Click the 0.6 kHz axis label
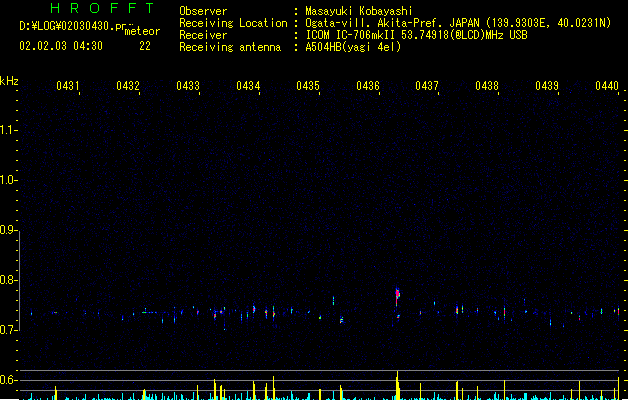 (7, 380)
